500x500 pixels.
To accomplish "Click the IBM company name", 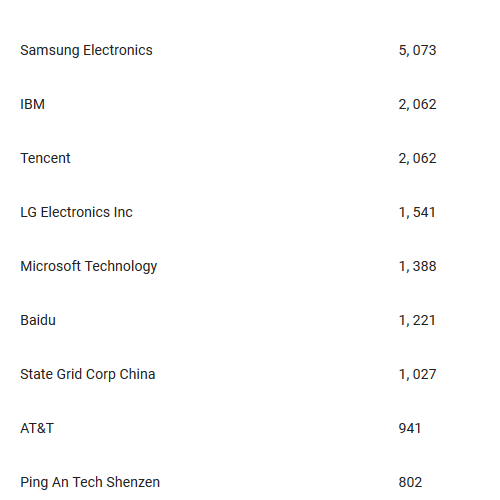I will coord(32,104).
